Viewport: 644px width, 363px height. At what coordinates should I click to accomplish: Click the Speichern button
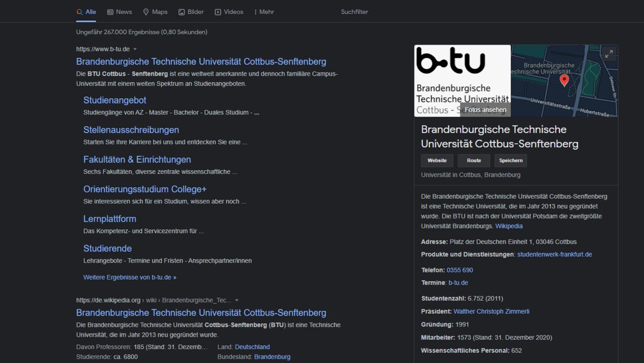(x=510, y=160)
